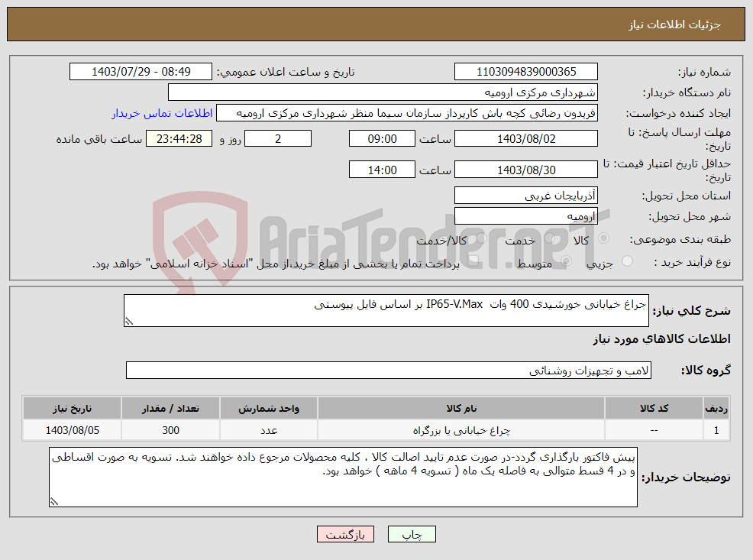Click the ردیف column header
Image resolution: width=753 pixels, height=560 pixels.
tap(716, 408)
